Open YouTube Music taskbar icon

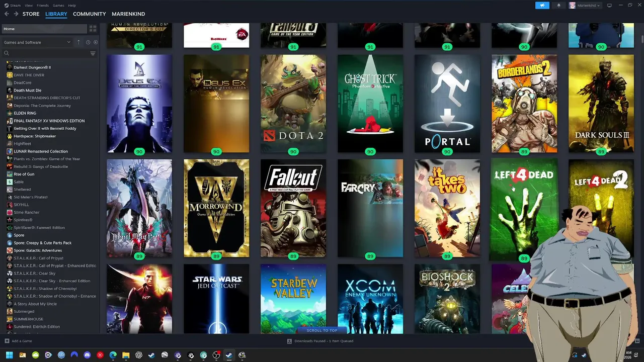coord(100,355)
